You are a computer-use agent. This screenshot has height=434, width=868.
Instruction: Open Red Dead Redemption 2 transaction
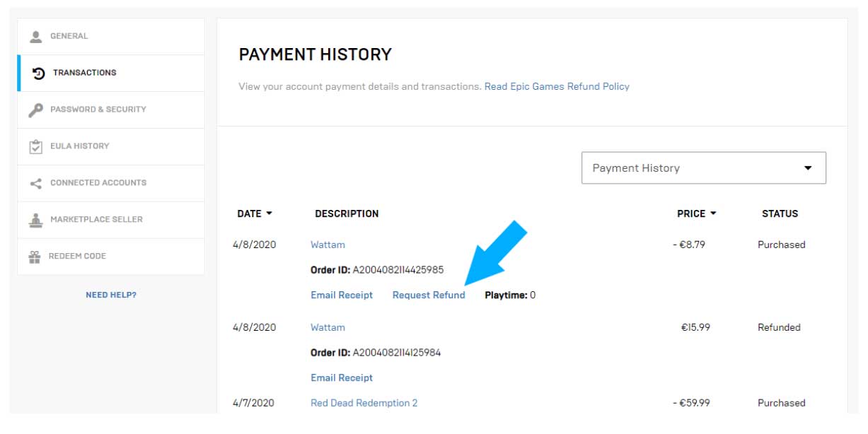click(364, 403)
